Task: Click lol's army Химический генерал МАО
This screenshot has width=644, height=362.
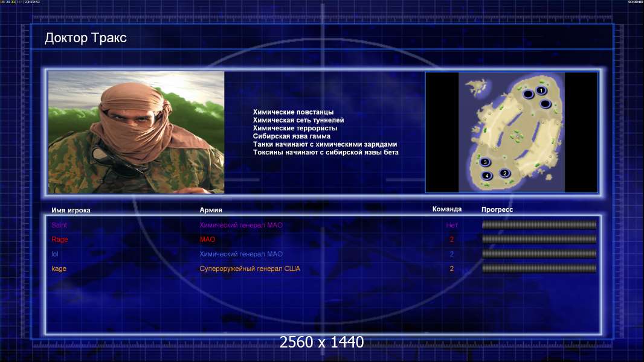Action: (x=241, y=254)
